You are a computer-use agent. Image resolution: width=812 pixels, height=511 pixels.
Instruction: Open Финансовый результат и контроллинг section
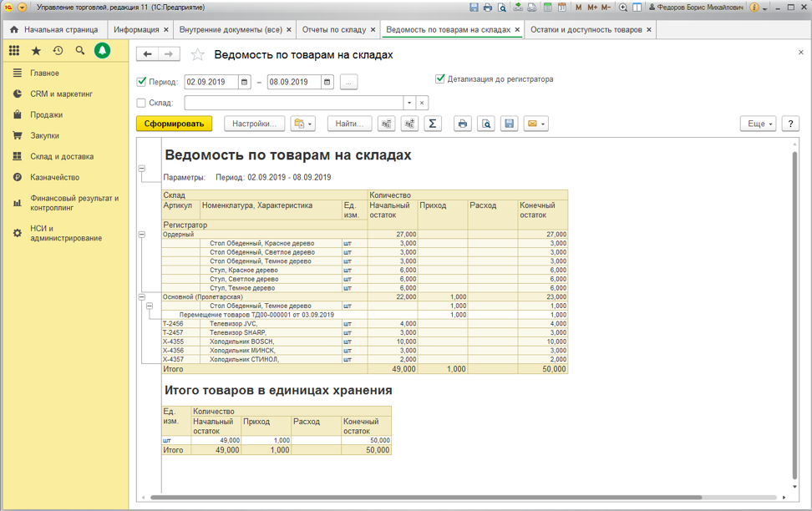point(74,203)
